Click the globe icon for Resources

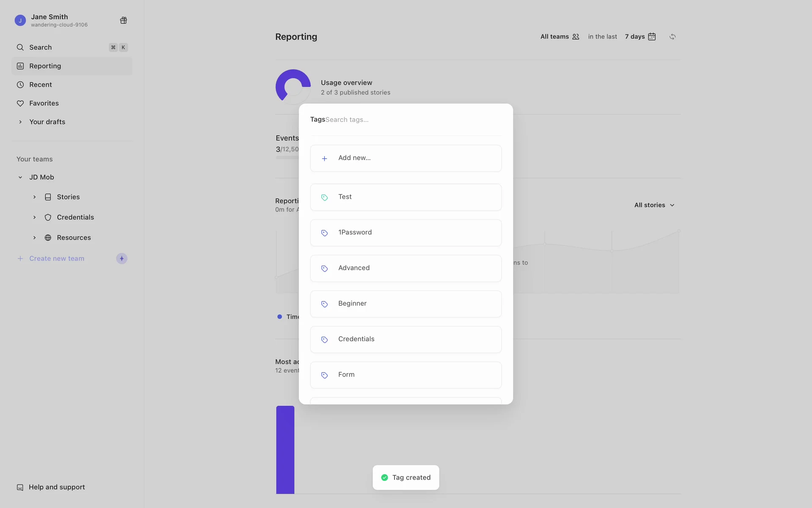[48, 238]
